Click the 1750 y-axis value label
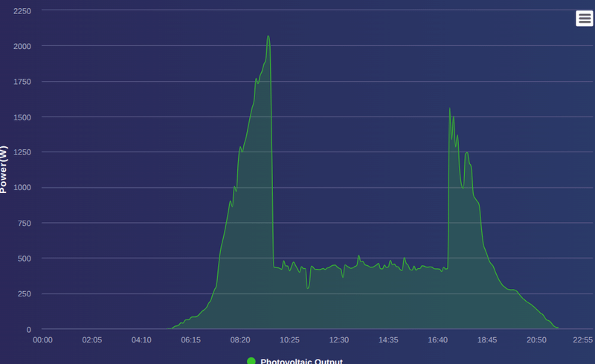Viewport: 595px width, 364px height. coord(22,82)
